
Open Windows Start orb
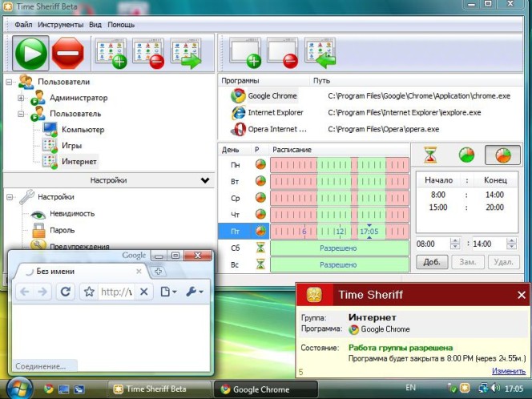click(19, 389)
